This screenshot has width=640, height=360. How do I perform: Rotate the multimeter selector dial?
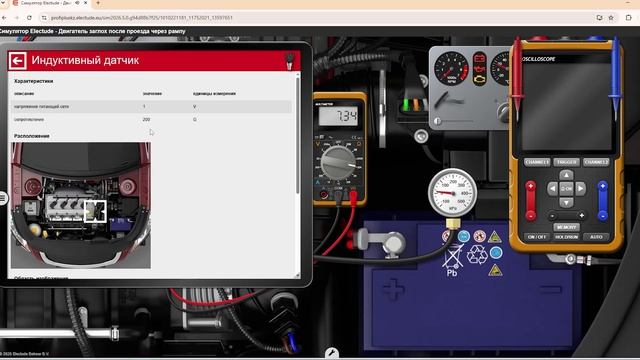point(338,163)
